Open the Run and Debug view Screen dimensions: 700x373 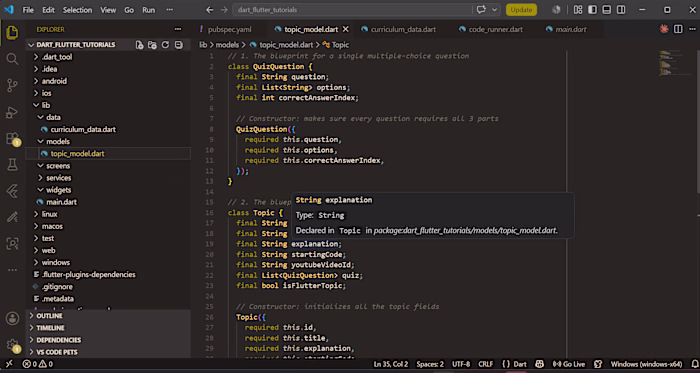(x=12, y=112)
